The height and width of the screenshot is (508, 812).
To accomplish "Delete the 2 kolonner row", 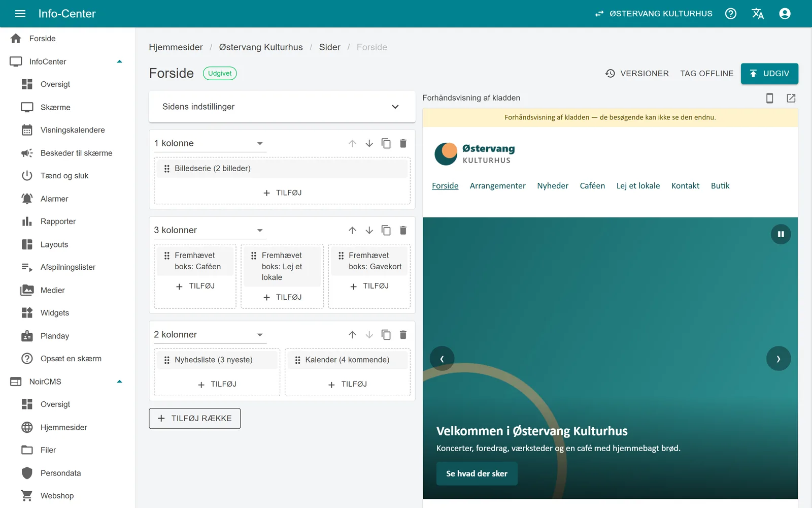I will [403, 335].
